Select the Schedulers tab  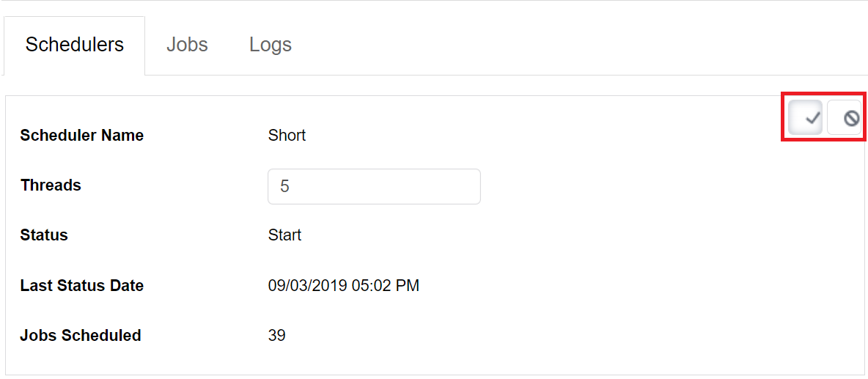74,45
